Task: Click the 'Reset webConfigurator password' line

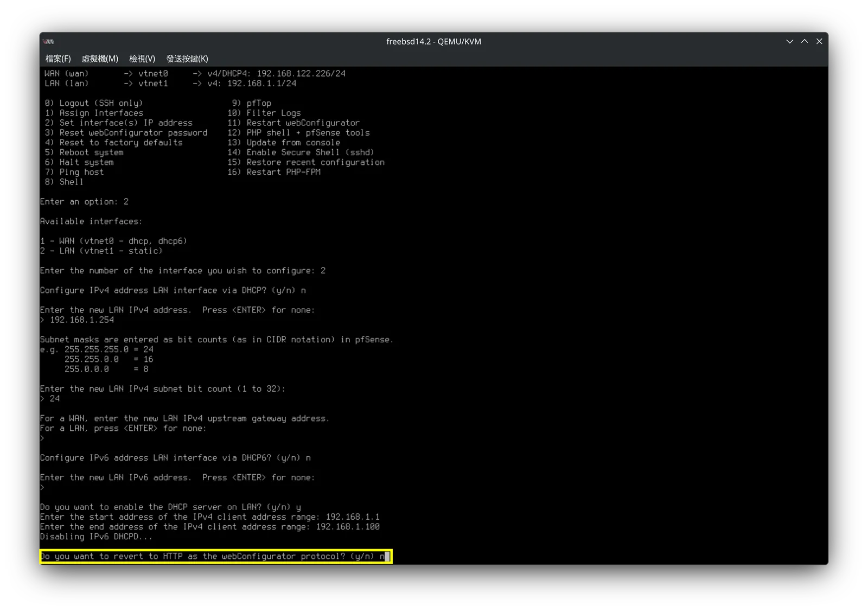Action: pos(126,132)
